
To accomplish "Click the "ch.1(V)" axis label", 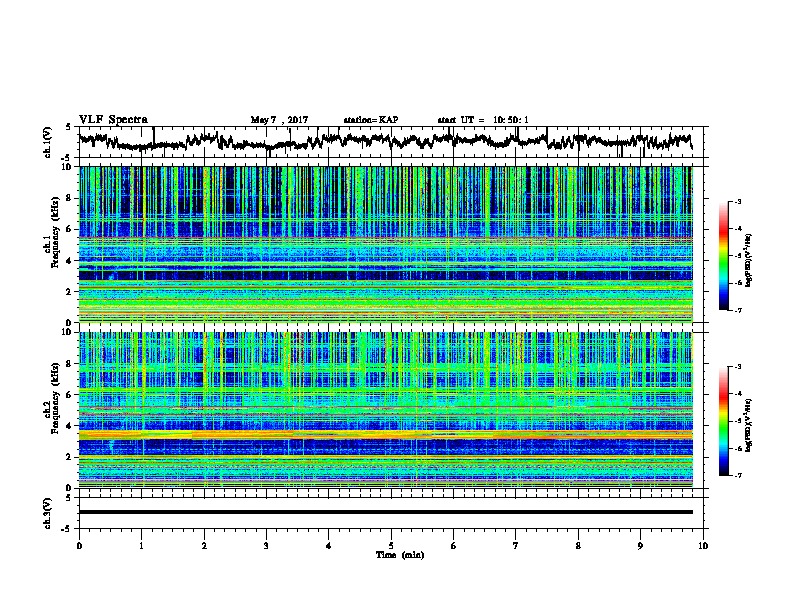I will click(48, 142).
